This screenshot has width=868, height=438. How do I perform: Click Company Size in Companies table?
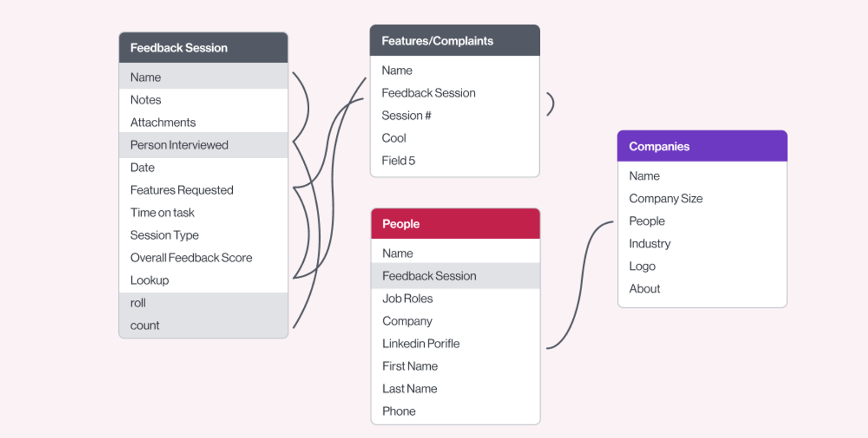702,199
